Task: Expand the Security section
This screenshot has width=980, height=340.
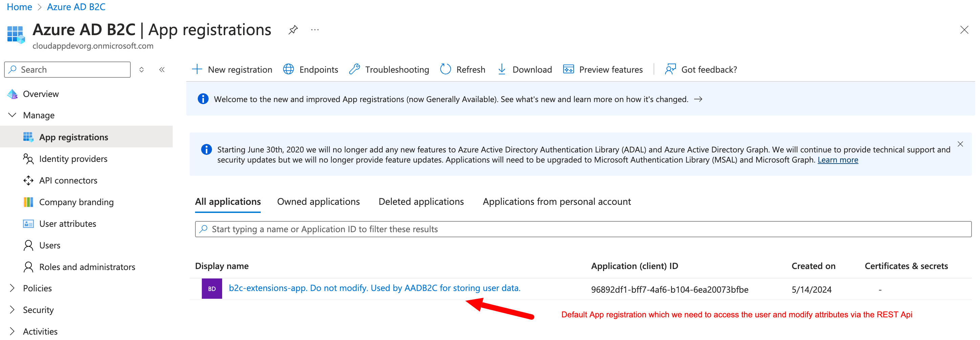Action: point(12,310)
